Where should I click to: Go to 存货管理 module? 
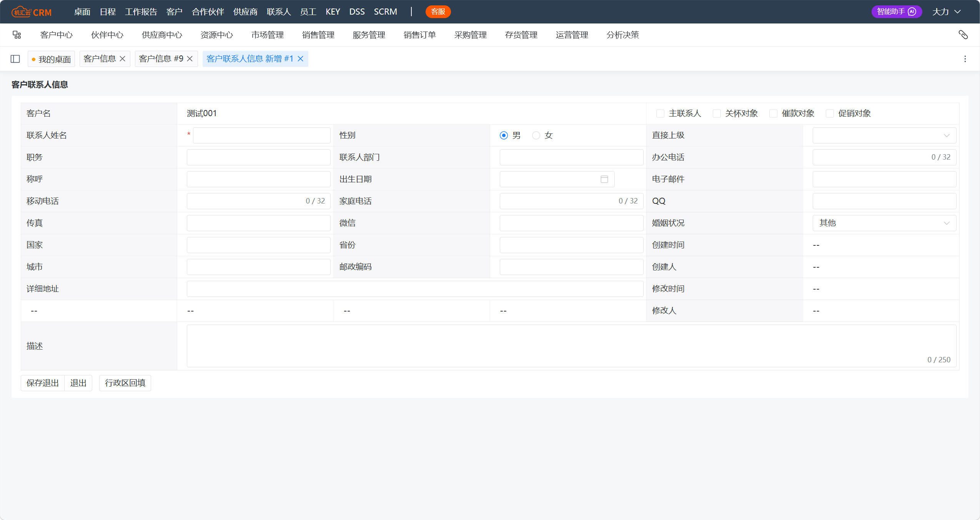(x=521, y=35)
